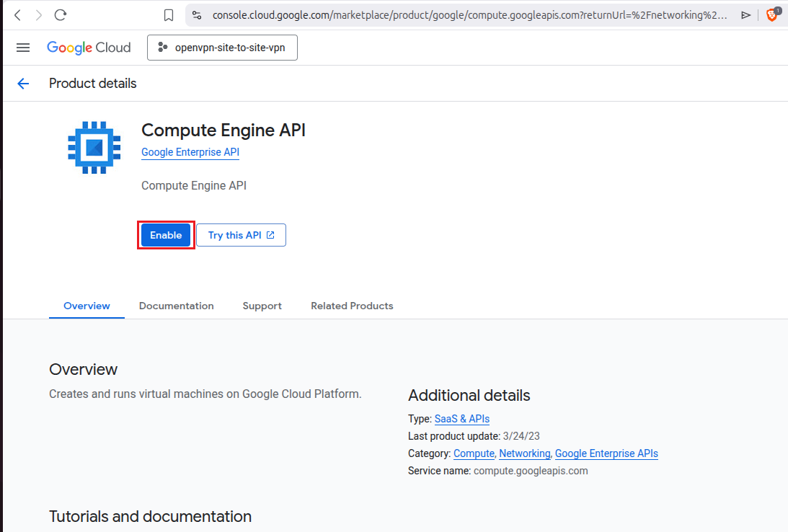The width and height of the screenshot is (788, 532).
Task: Click 'Creates and runs virtual machines' description
Action: pos(205,394)
